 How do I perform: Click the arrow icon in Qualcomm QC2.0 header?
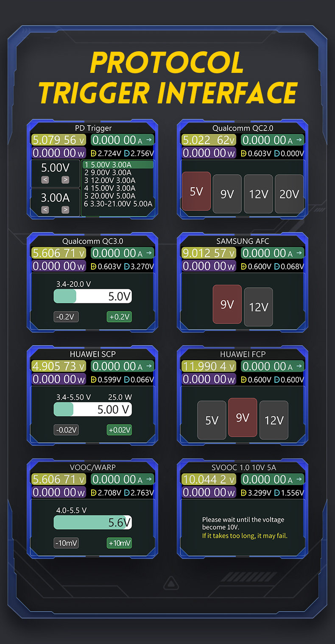(299, 140)
